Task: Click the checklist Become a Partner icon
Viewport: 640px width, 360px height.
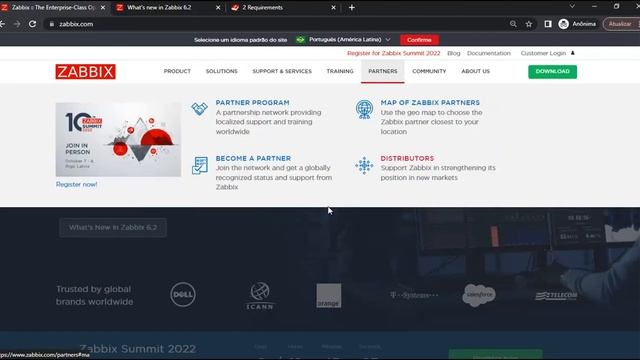Action: 200,165
